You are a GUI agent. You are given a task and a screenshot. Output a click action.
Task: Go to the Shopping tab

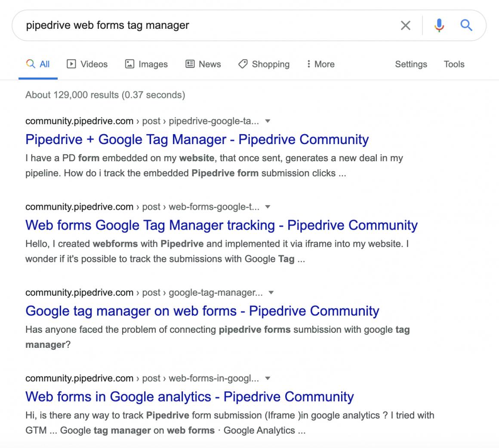(x=264, y=64)
